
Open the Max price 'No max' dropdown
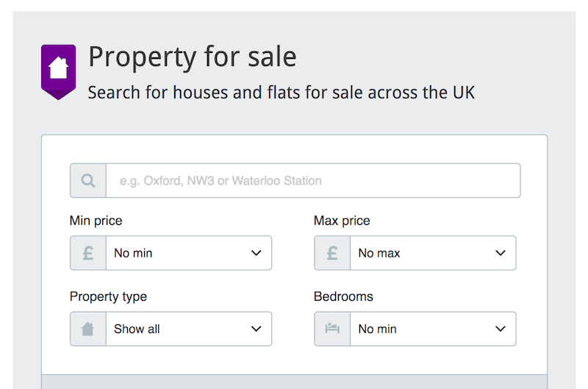[x=433, y=253]
